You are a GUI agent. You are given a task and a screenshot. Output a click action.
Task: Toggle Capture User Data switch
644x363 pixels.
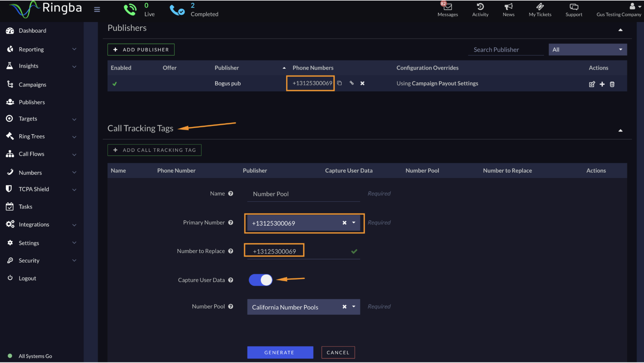[260, 280]
